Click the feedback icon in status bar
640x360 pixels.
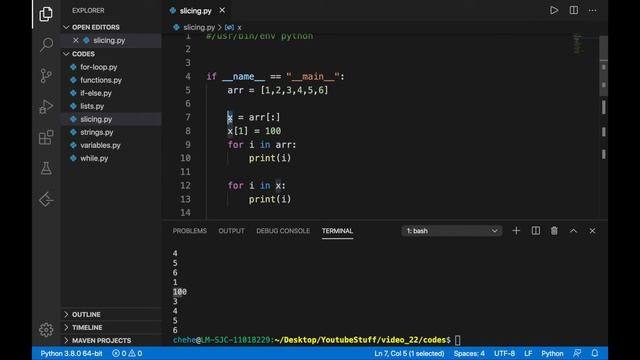577,353
